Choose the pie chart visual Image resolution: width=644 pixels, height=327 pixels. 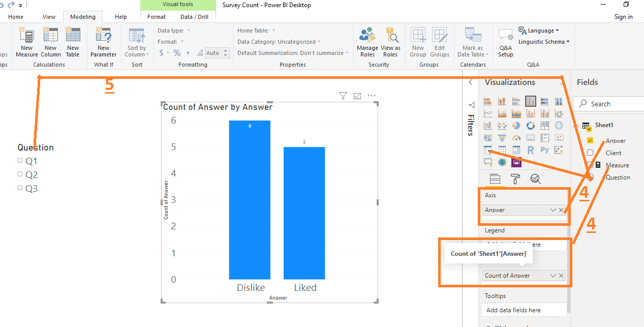click(x=516, y=125)
